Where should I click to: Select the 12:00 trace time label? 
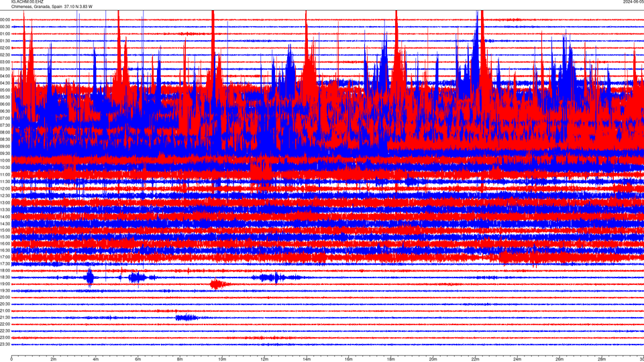pos(5,188)
